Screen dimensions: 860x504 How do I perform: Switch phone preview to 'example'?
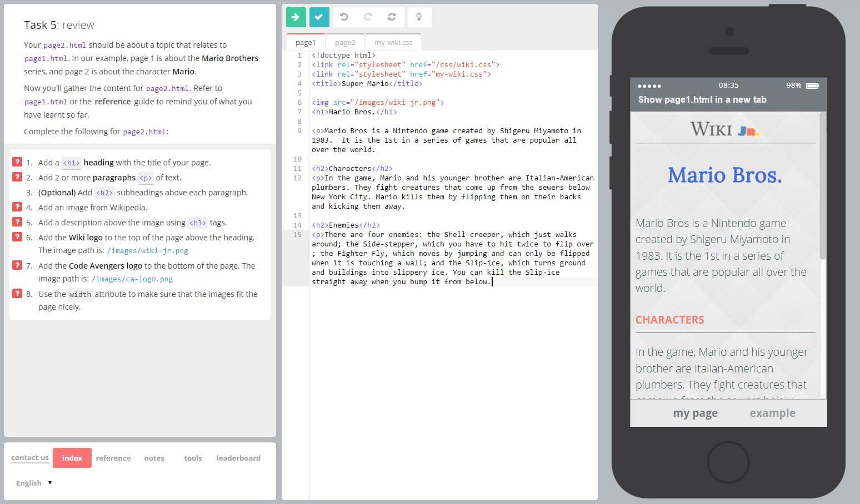tap(772, 413)
